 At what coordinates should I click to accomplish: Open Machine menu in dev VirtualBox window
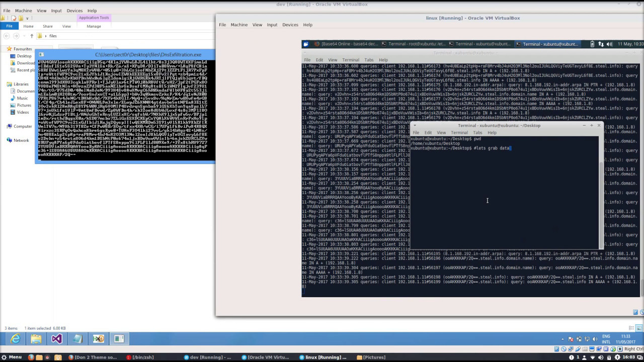23,11
